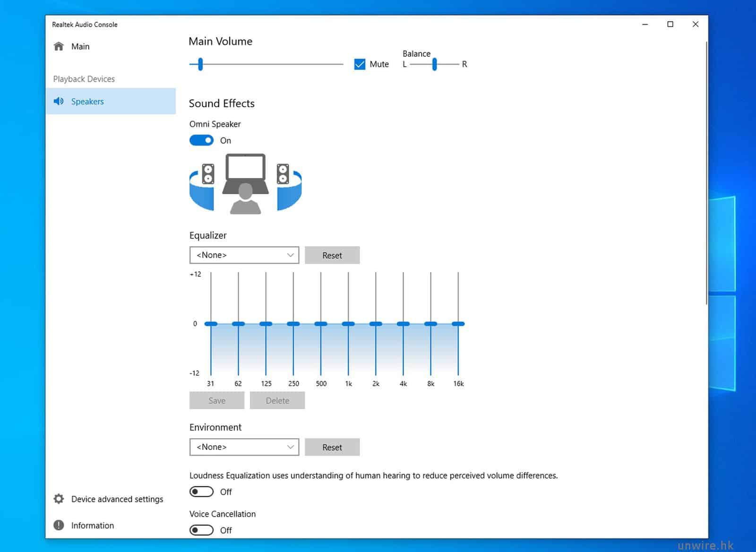This screenshot has width=756, height=552.
Task: Maximize the Realtek Audio Console window
Action: (670, 24)
